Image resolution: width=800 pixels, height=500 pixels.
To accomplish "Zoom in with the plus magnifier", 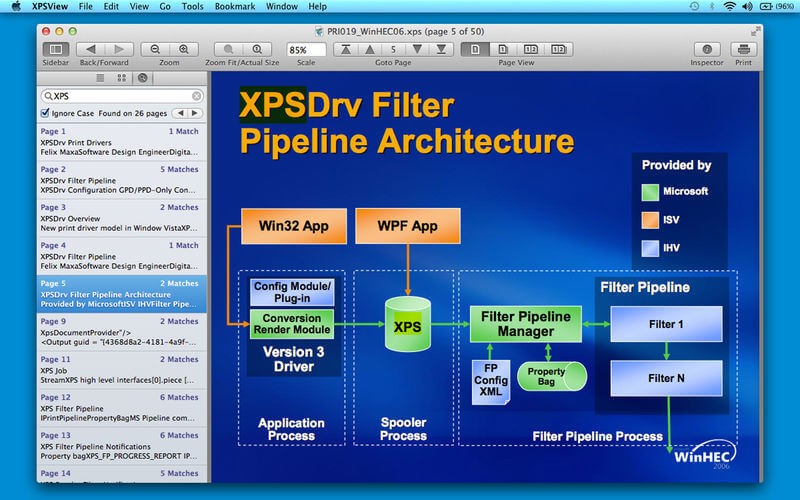I will coord(183,49).
